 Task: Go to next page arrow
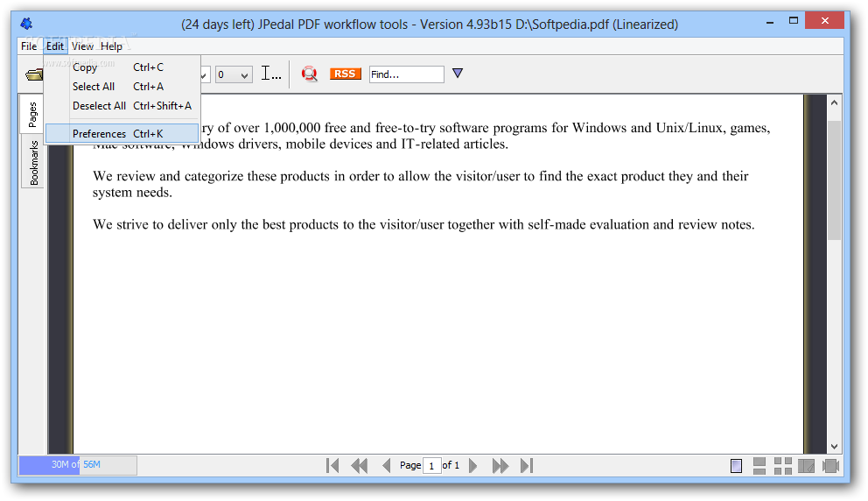472,466
